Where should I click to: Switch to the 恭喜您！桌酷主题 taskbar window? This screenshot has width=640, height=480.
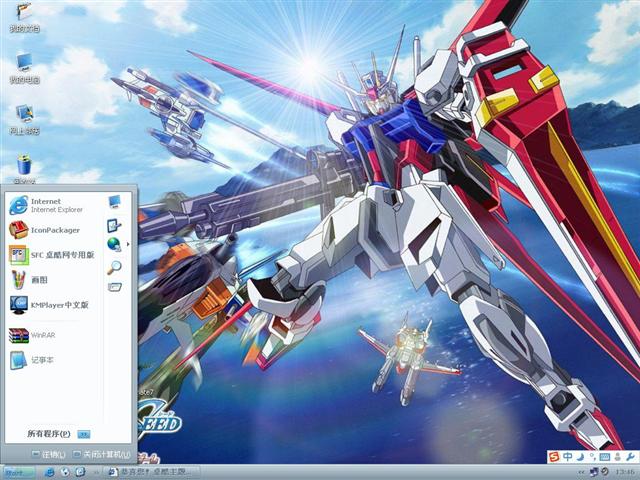[153, 473]
